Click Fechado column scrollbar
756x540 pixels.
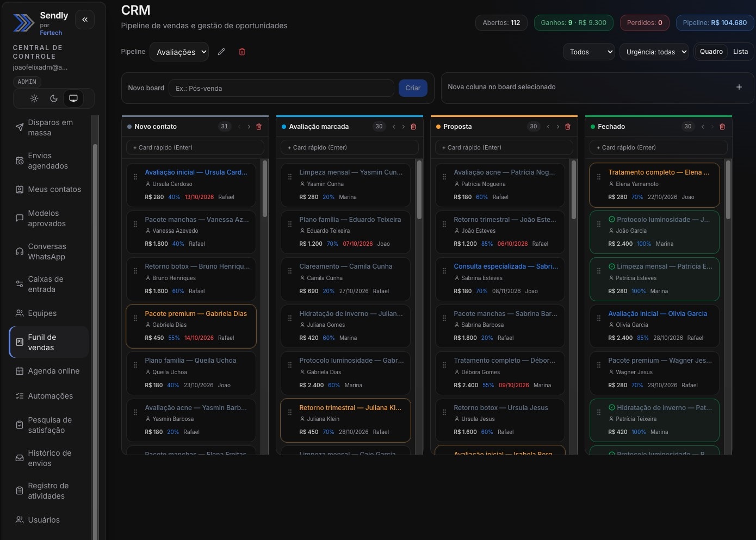pyautogui.click(x=728, y=190)
